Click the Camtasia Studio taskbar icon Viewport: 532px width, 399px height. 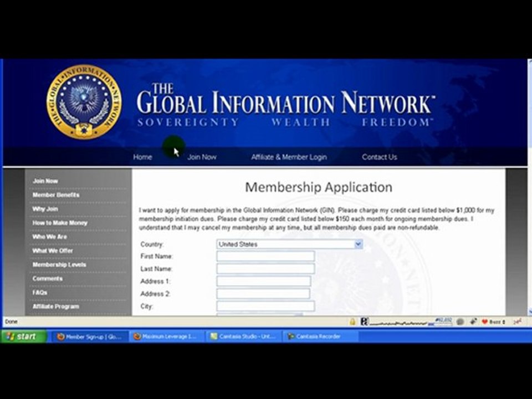coord(214,336)
